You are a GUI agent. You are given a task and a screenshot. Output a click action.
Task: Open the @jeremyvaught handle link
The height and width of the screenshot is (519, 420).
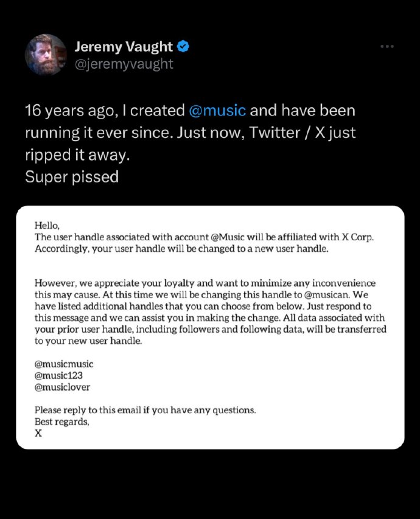coord(124,64)
